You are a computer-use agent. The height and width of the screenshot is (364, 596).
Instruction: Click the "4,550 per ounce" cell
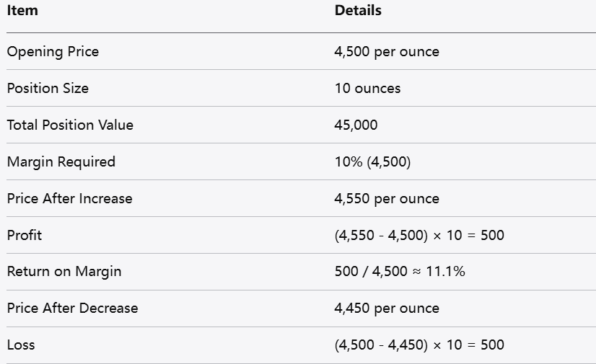387,198
